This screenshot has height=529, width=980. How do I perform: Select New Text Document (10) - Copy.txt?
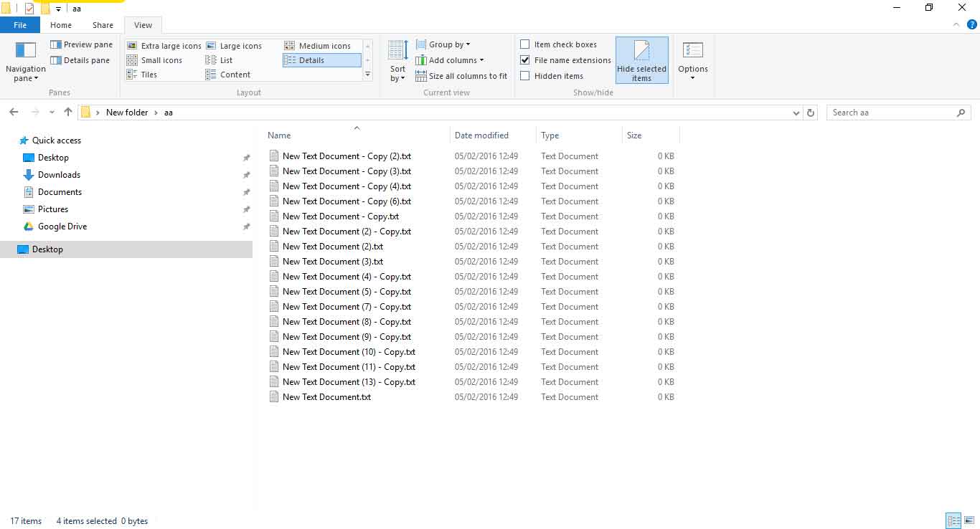point(349,352)
